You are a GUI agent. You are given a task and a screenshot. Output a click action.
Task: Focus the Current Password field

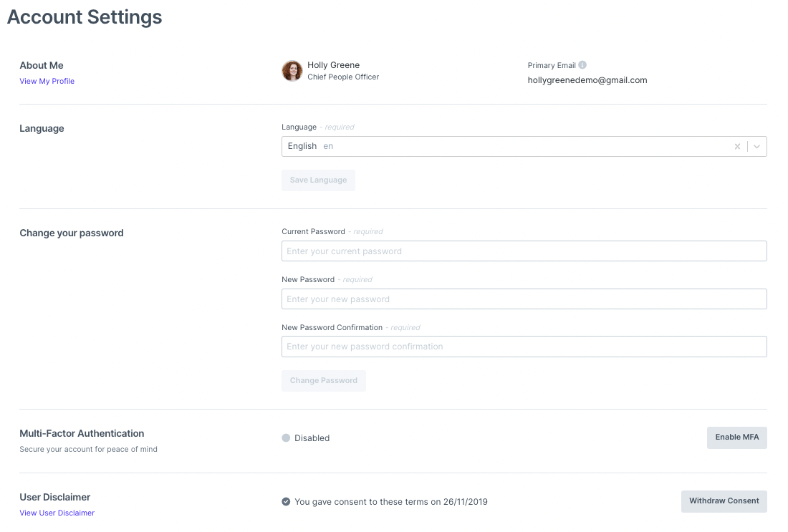pyautogui.click(x=524, y=251)
